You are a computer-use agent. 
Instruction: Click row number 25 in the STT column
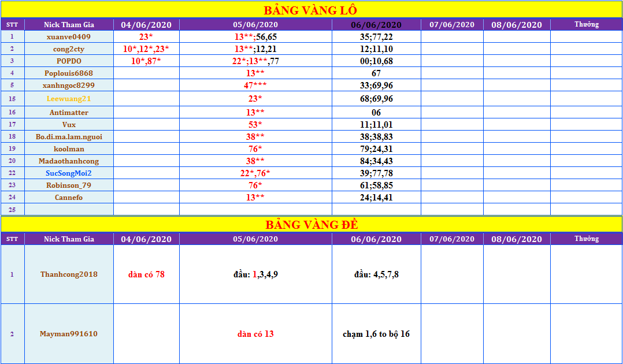point(12,209)
